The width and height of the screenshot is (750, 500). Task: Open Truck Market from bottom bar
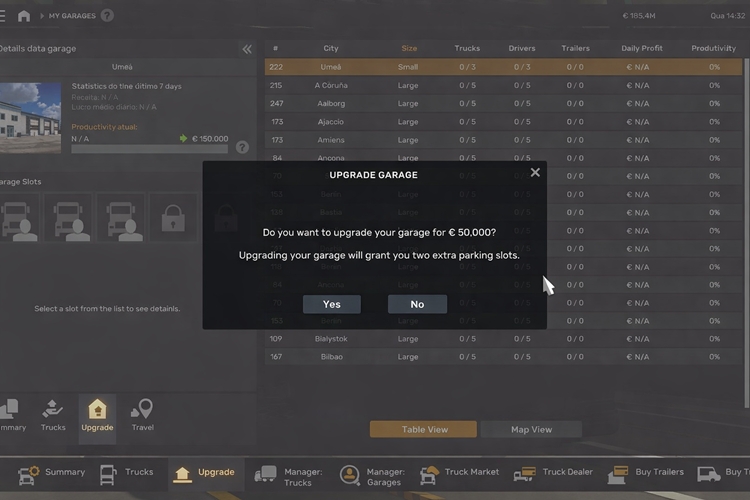click(461, 473)
